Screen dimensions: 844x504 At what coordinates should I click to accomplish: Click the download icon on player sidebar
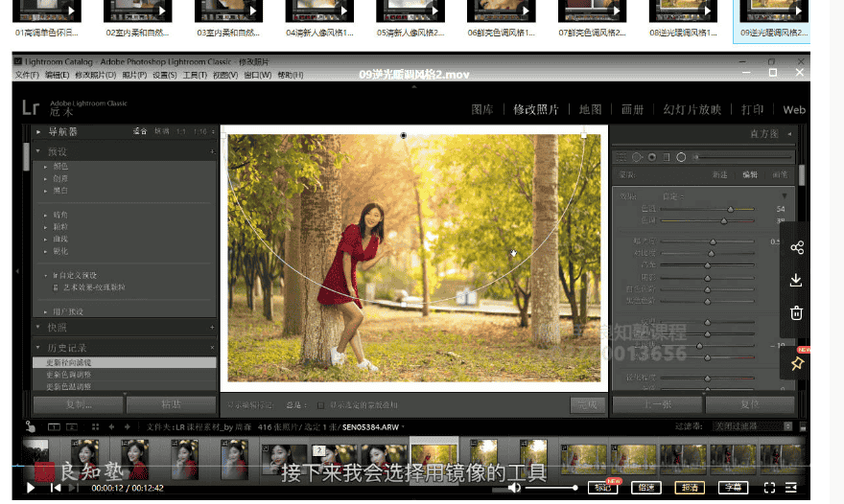(x=796, y=280)
